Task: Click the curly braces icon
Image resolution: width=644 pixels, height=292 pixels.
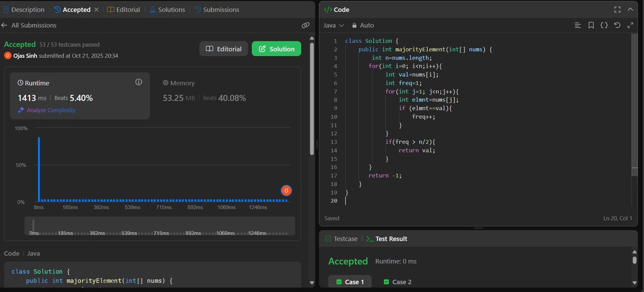Action: (x=604, y=25)
